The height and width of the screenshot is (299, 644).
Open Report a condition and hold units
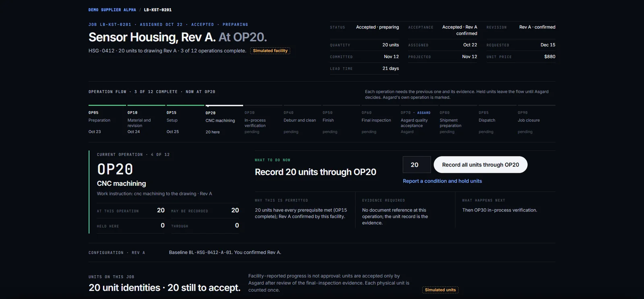tap(442, 181)
